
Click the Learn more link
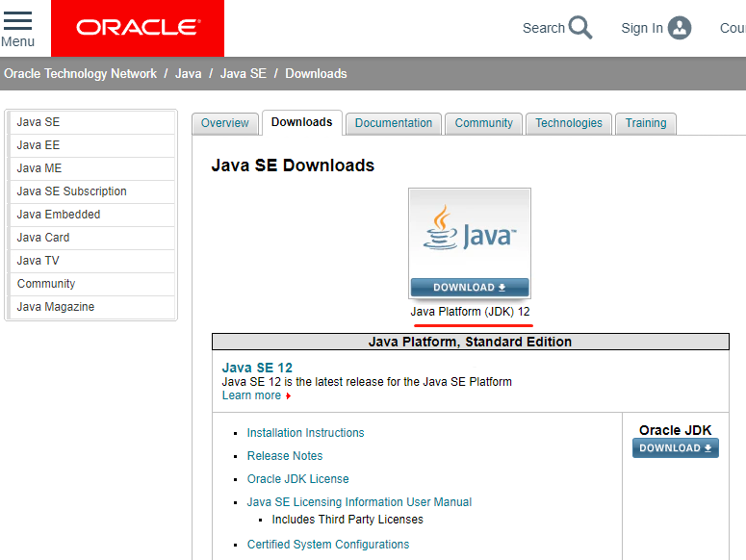[251, 395]
